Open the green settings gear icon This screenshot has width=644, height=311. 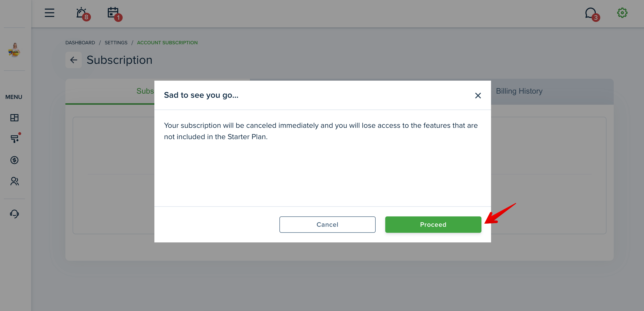pos(622,13)
